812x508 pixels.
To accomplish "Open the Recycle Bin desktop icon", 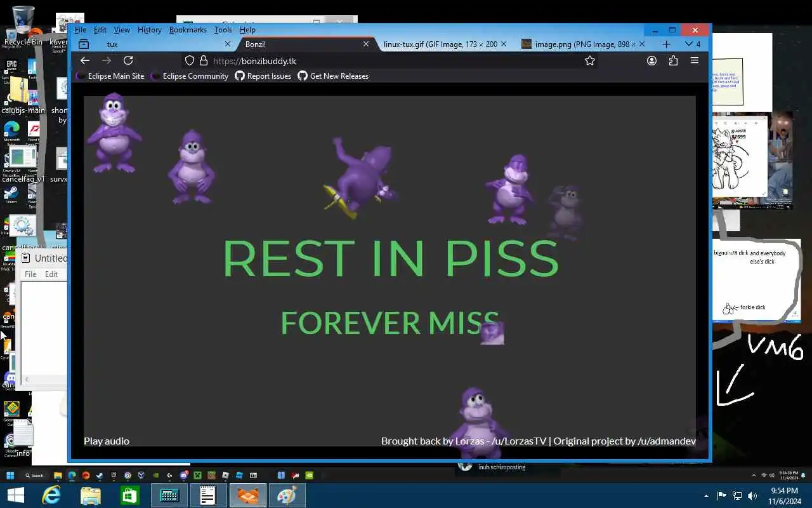I will [23, 26].
